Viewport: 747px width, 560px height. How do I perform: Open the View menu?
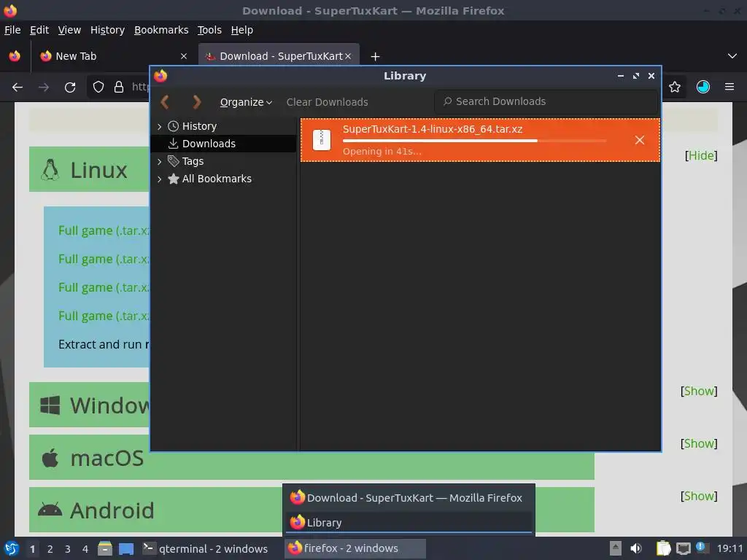click(x=69, y=30)
